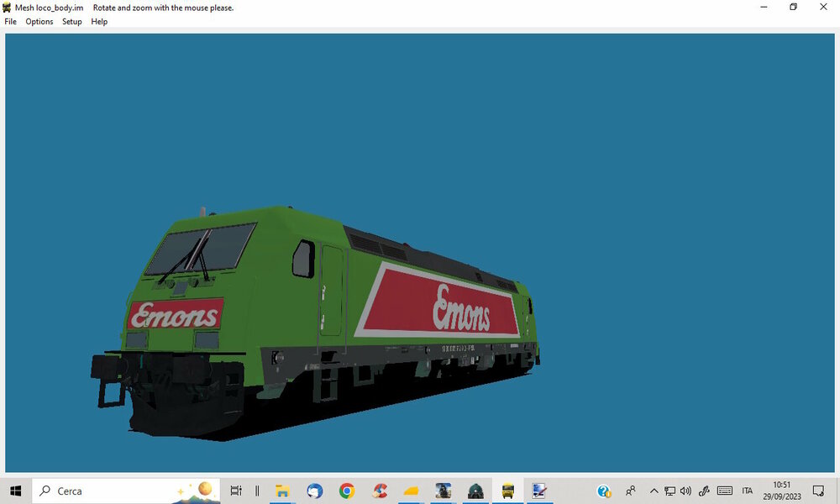This screenshot has width=840, height=504.
Task: Switch to the yellow train mesh viewer taskbar icon
Action: click(508, 491)
